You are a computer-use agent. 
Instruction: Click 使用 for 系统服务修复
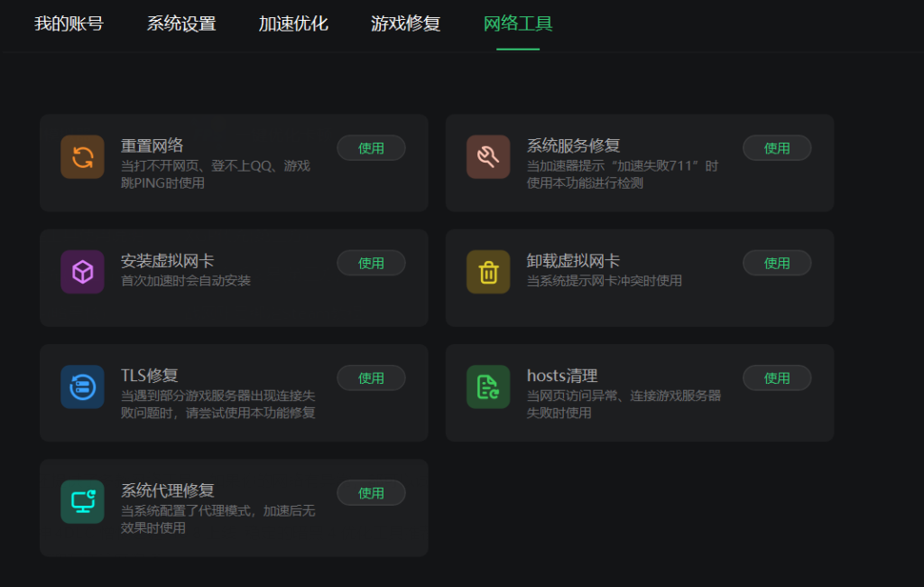[x=777, y=148]
